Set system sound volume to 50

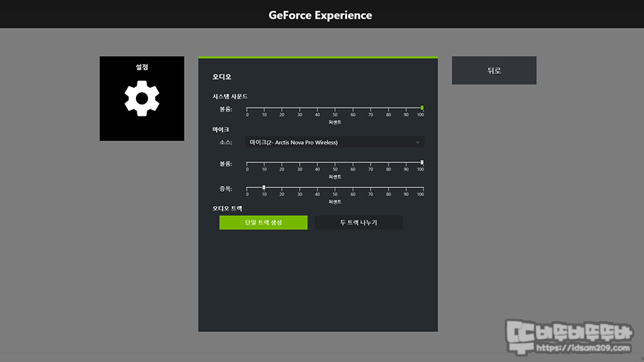point(335,108)
